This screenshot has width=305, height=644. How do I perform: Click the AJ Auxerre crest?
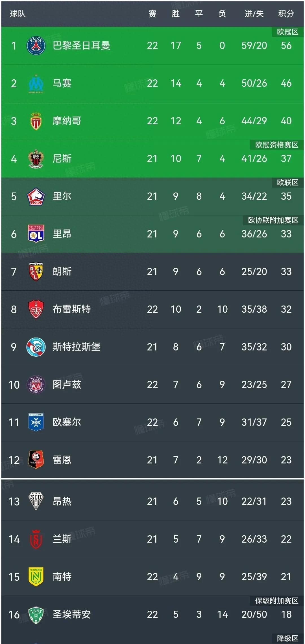pos(36,422)
